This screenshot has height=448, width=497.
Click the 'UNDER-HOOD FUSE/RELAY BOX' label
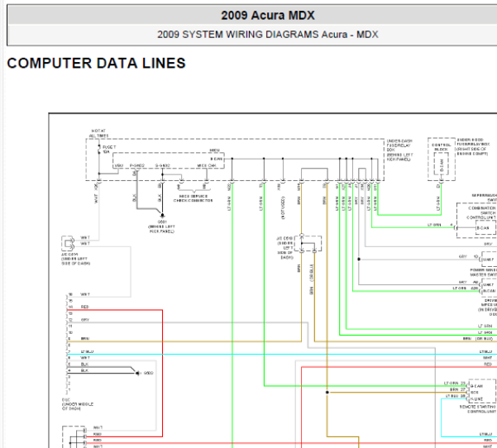pos(473,146)
